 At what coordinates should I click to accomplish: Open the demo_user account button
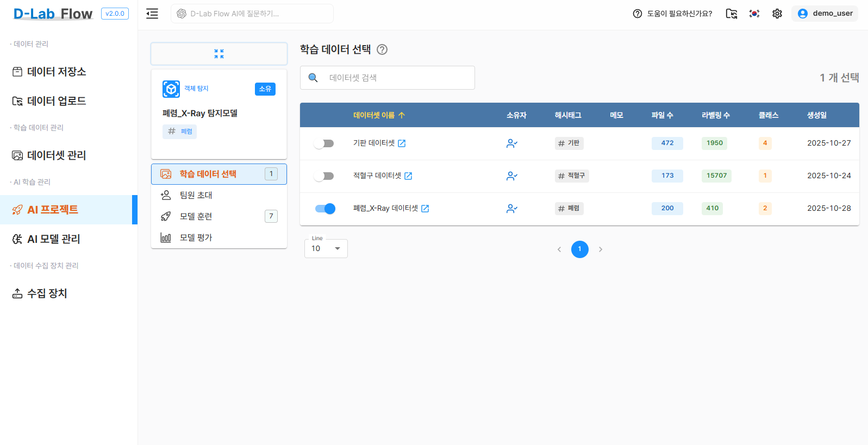click(825, 14)
